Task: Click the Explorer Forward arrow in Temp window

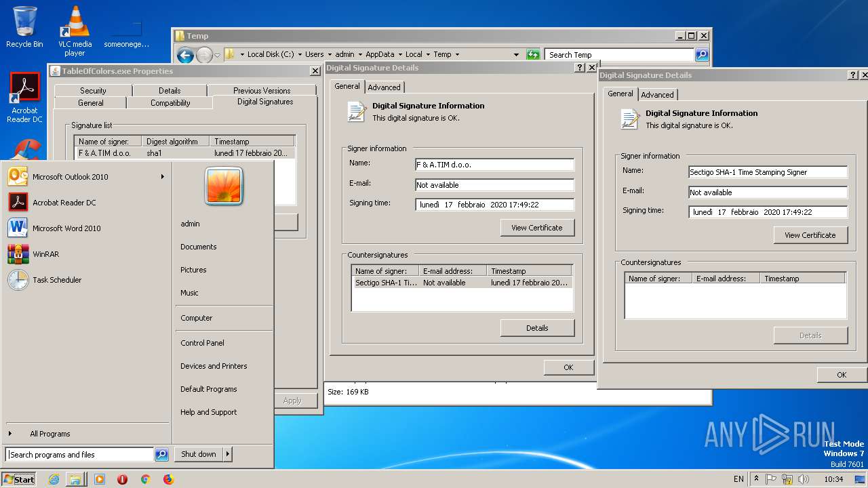Action: [204, 55]
